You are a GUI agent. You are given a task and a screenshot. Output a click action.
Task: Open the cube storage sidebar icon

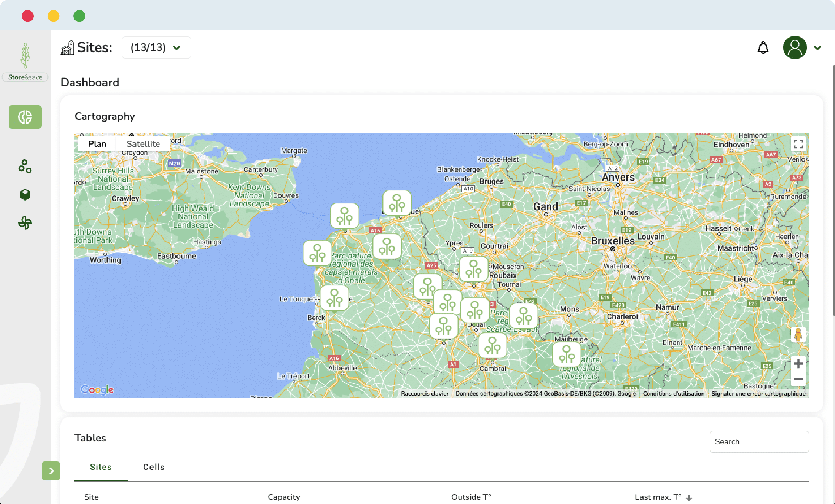(25, 195)
